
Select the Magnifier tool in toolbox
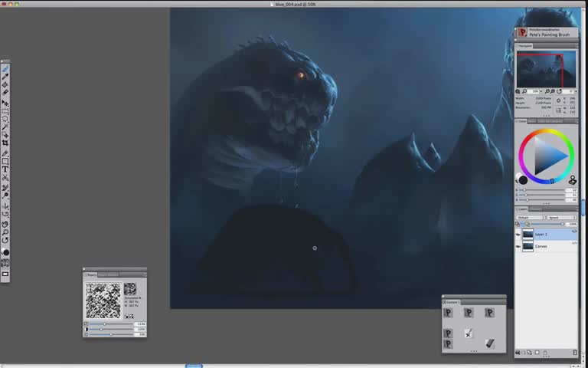pyautogui.click(x=5, y=232)
